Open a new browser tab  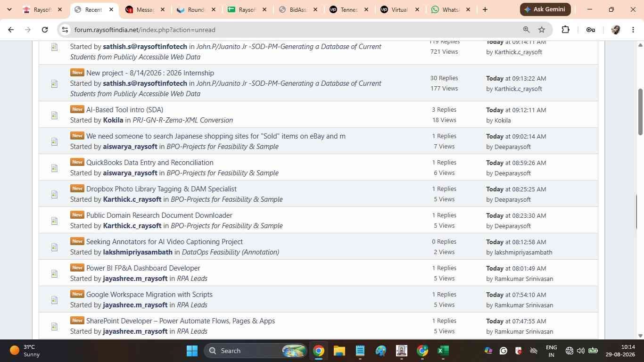[x=485, y=9]
